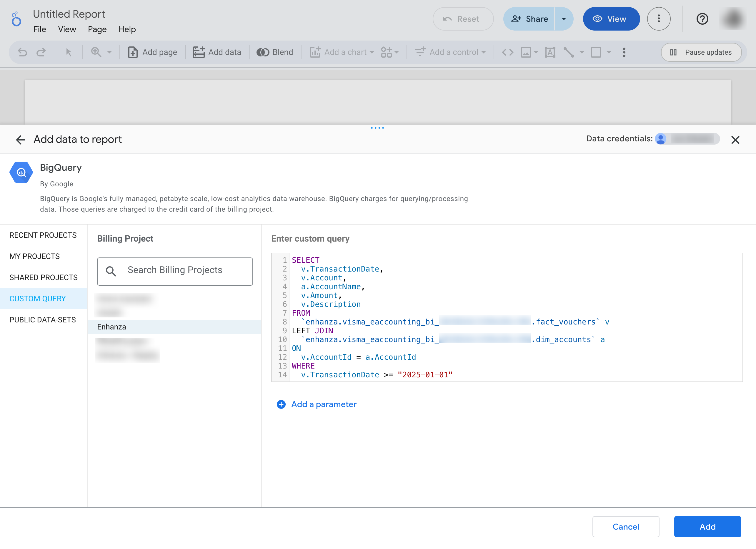Click the back arrow beside Add data to report
756x549 pixels.
[x=21, y=140]
